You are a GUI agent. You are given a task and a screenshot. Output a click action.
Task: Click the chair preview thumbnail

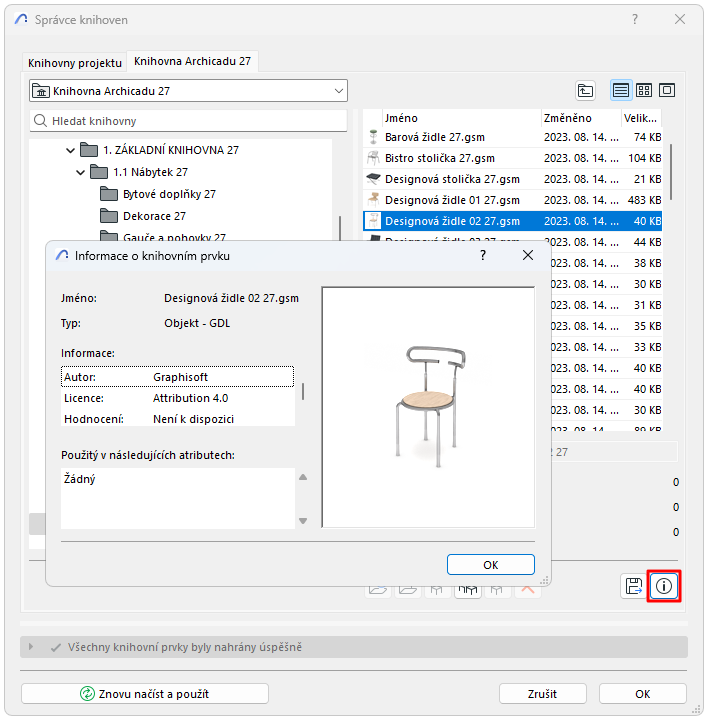(428, 407)
